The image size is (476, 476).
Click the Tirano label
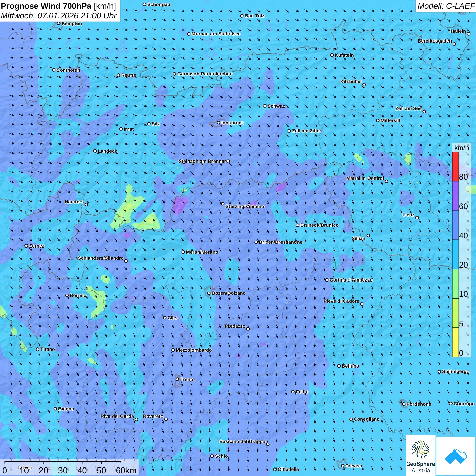(x=48, y=349)
